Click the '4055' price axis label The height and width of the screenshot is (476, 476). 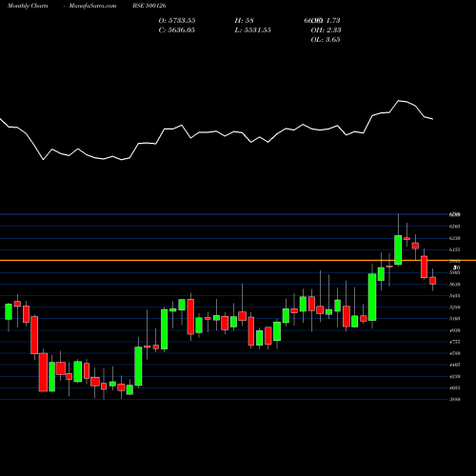[455, 387]
